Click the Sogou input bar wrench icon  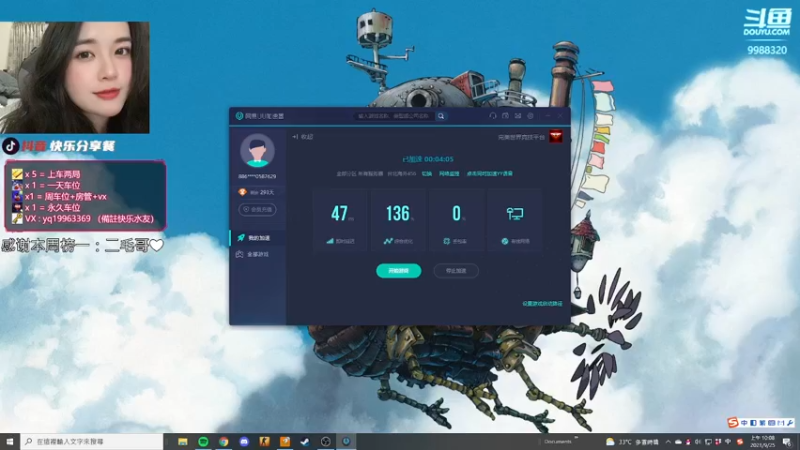pyautogui.click(x=790, y=423)
